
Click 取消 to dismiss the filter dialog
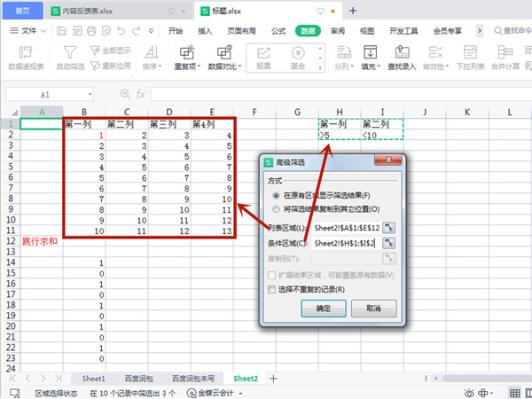(x=373, y=309)
